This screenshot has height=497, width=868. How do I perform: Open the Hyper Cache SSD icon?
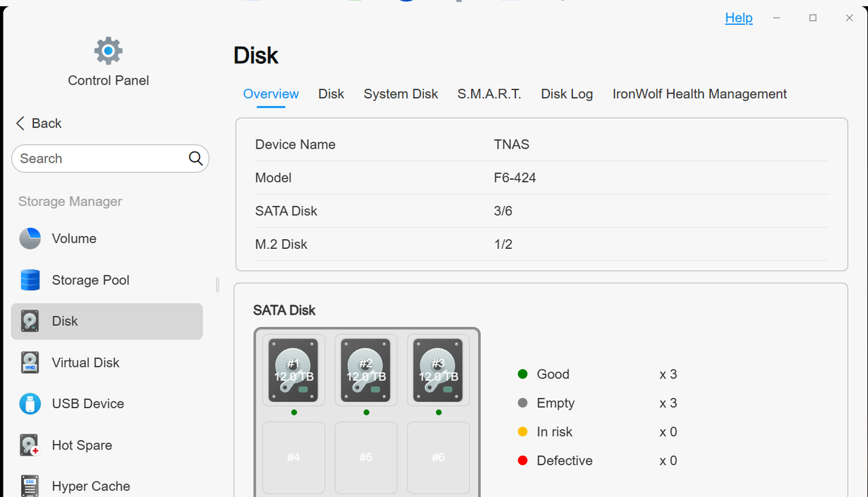pyautogui.click(x=30, y=486)
